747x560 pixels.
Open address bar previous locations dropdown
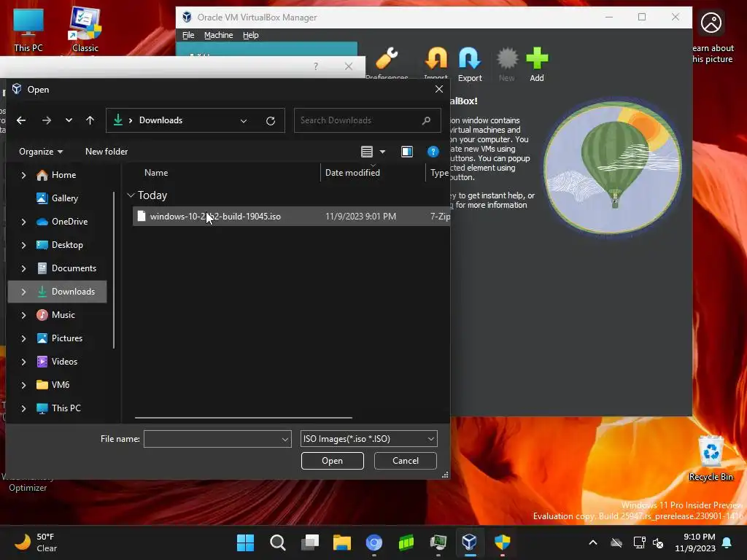click(244, 120)
